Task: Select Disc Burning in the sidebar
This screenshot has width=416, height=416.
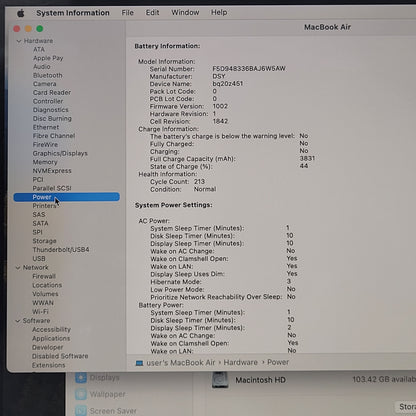Action: coord(52,119)
